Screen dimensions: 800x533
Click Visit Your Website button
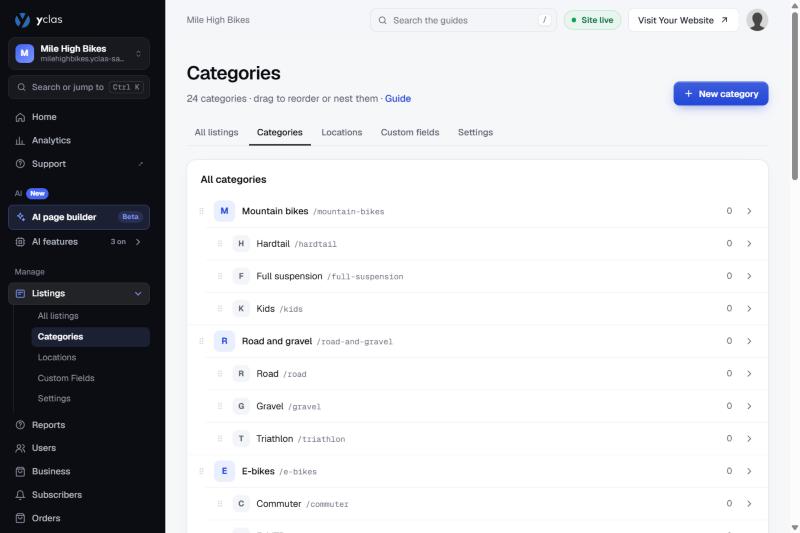point(683,20)
